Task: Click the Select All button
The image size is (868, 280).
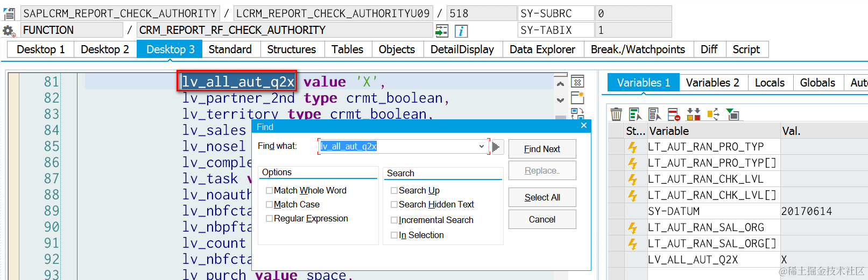Action: click(542, 197)
